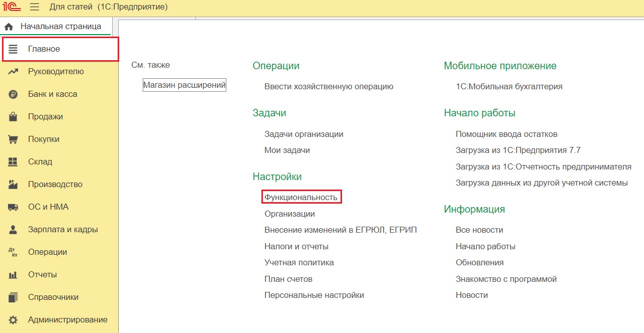Open the Справочники section label
644x333 pixels.
[53, 297]
